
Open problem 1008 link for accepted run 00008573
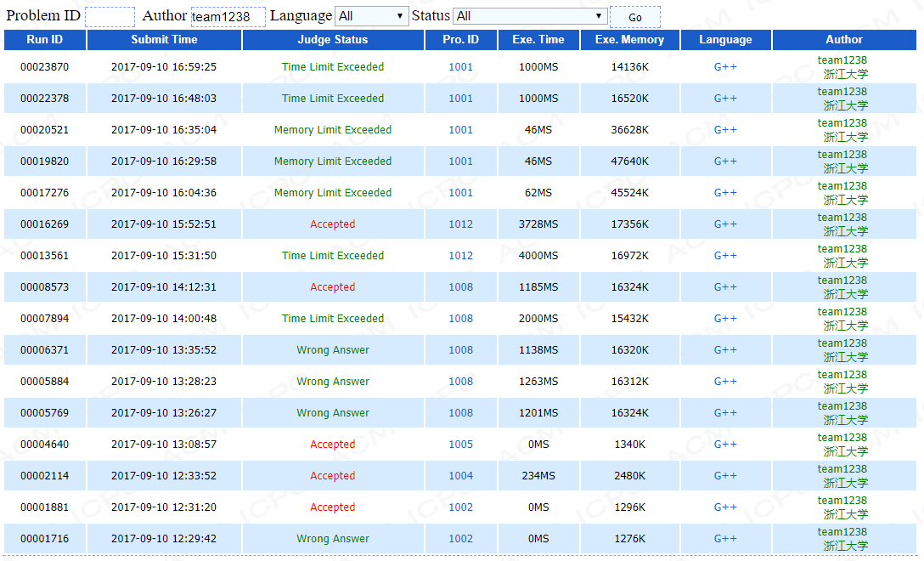pyautogui.click(x=460, y=287)
